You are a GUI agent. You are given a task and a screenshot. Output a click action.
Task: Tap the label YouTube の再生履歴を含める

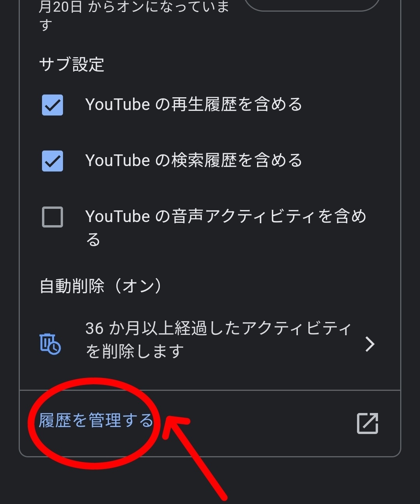pyautogui.click(x=194, y=105)
